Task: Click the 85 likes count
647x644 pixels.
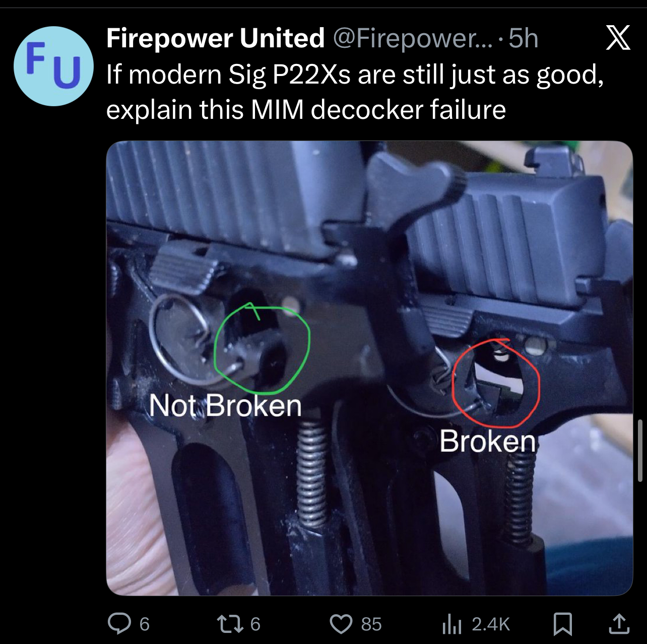Action: pos(371,624)
